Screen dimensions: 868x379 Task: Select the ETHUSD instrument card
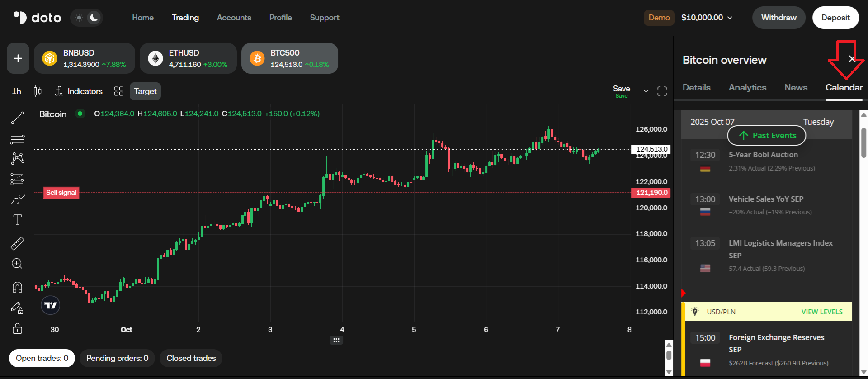click(188, 58)
